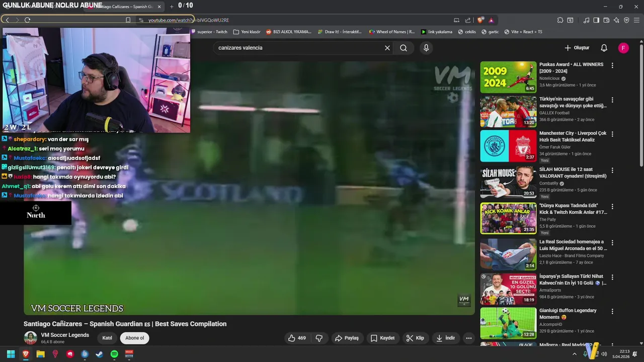Clear the YouTube search box text

387,48
